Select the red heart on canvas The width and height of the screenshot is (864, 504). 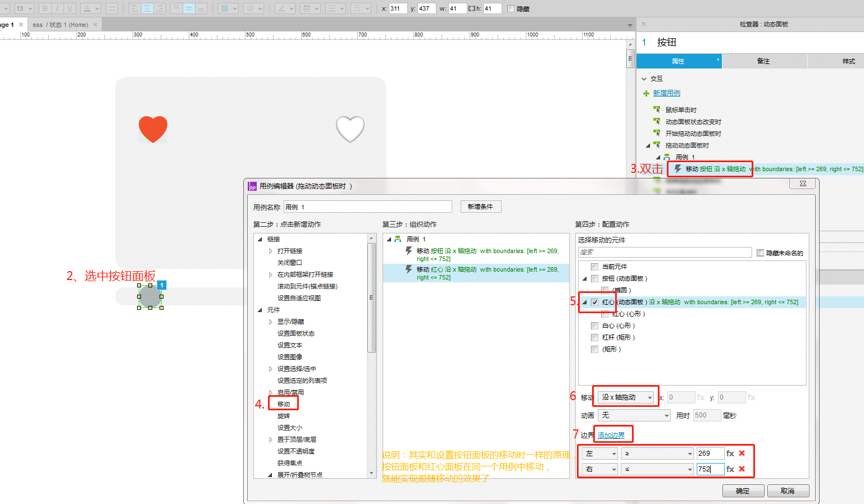point(153,129)
